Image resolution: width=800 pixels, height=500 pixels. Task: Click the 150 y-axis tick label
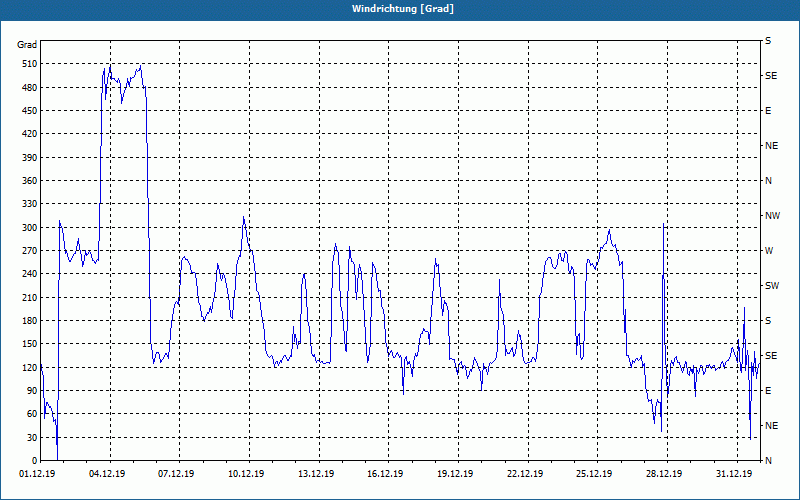point(30,344)
